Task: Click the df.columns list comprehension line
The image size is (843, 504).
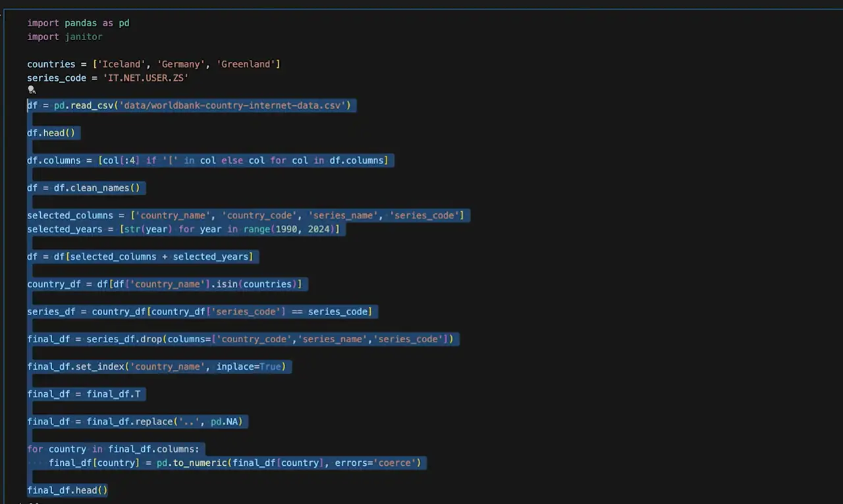Action: [x=207, y=160]
